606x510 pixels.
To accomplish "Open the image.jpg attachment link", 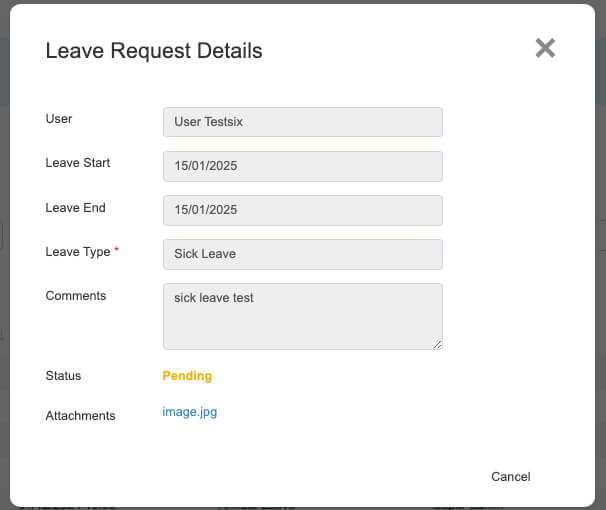I will coord(189,412).
